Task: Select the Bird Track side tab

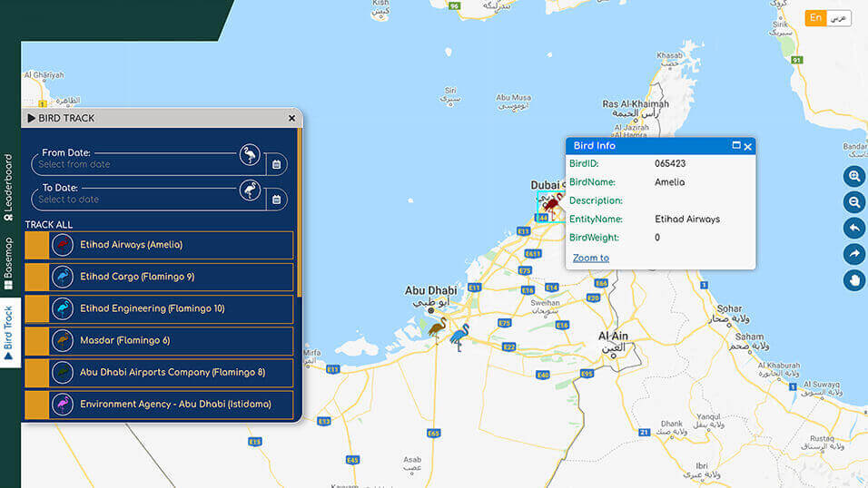Action: point(9,333)
